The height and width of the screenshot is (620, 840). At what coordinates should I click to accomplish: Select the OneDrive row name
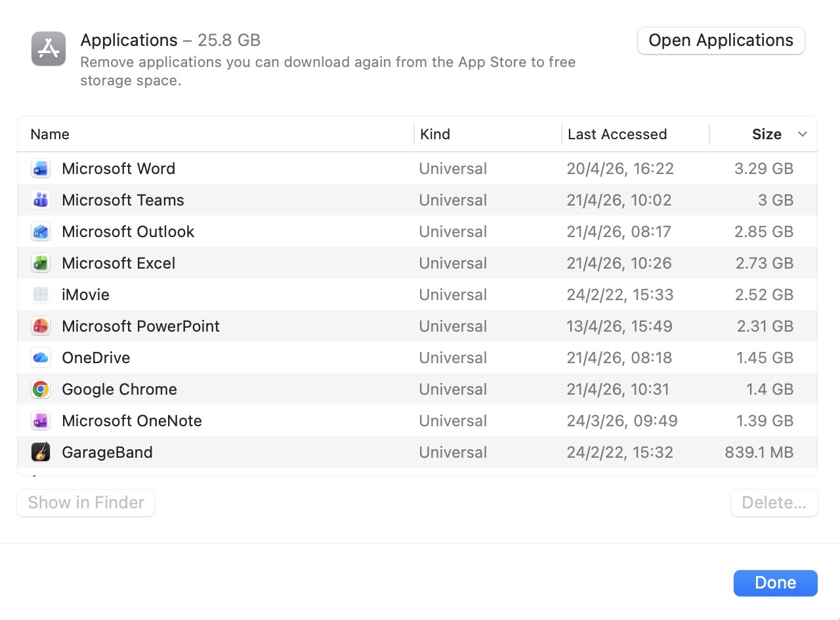(96, 358)
